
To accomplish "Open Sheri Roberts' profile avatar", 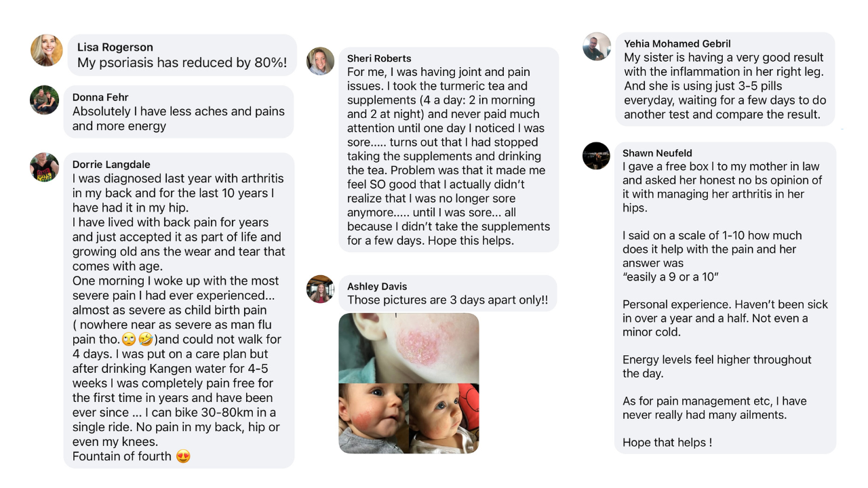I will [x=320, y=61].
